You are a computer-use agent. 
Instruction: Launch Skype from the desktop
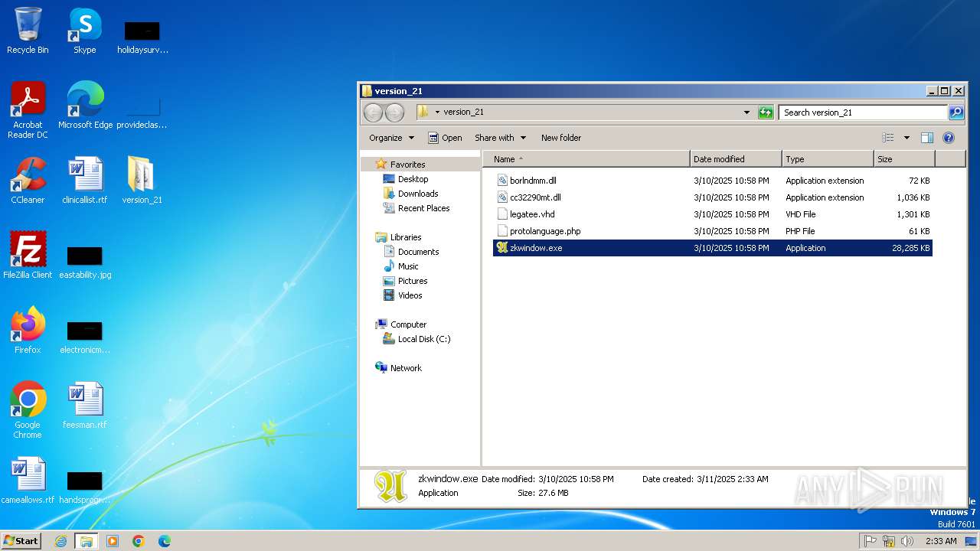[85, 31]
